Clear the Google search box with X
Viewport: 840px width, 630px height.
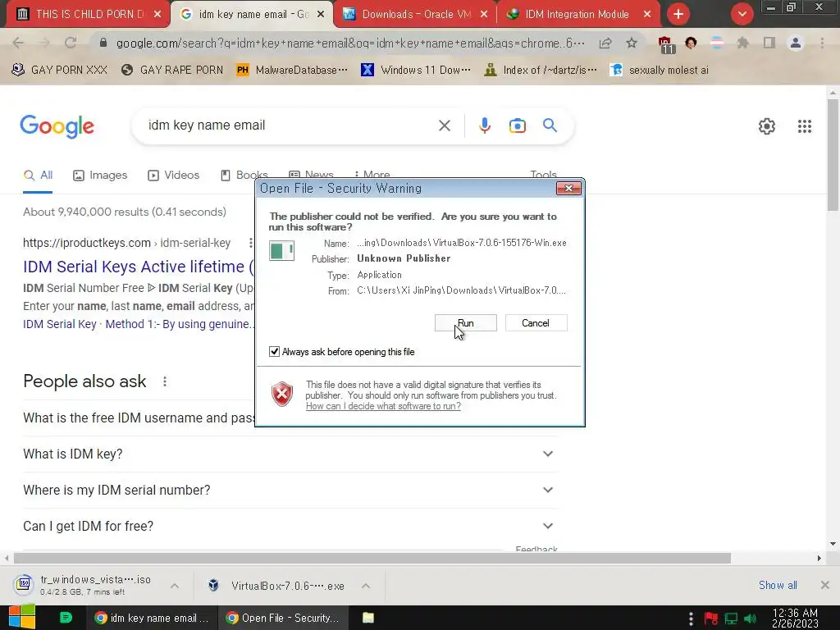coord(444,126)
